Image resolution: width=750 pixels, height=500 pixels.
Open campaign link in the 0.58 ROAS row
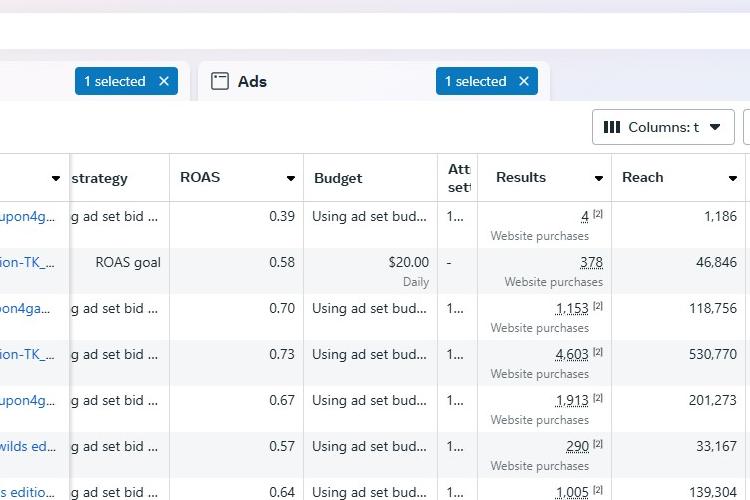click(28, 263)
